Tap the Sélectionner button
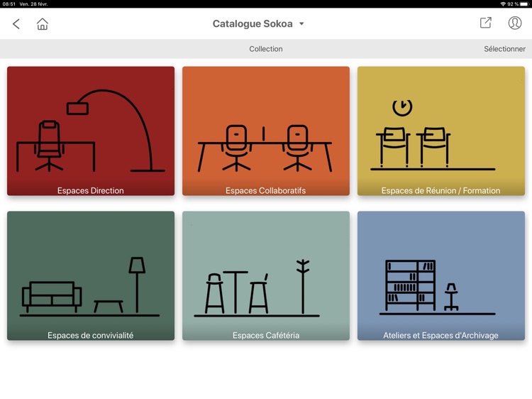 504,49
